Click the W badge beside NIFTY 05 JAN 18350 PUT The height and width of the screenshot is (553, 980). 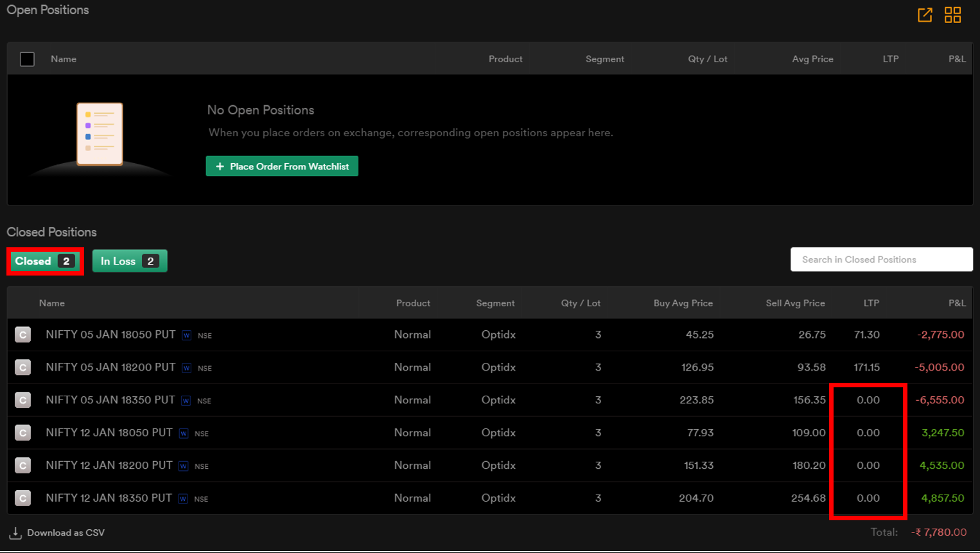tap(186, 401)
